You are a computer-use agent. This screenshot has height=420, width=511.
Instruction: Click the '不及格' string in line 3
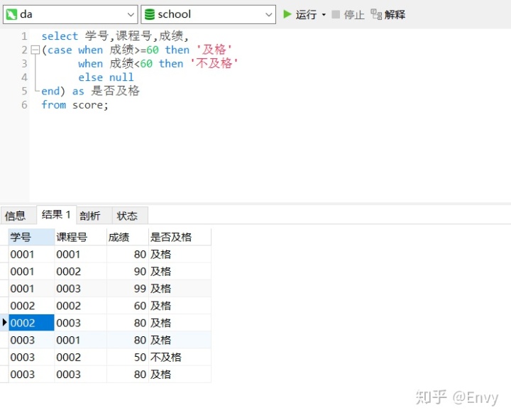click(214, 63)
